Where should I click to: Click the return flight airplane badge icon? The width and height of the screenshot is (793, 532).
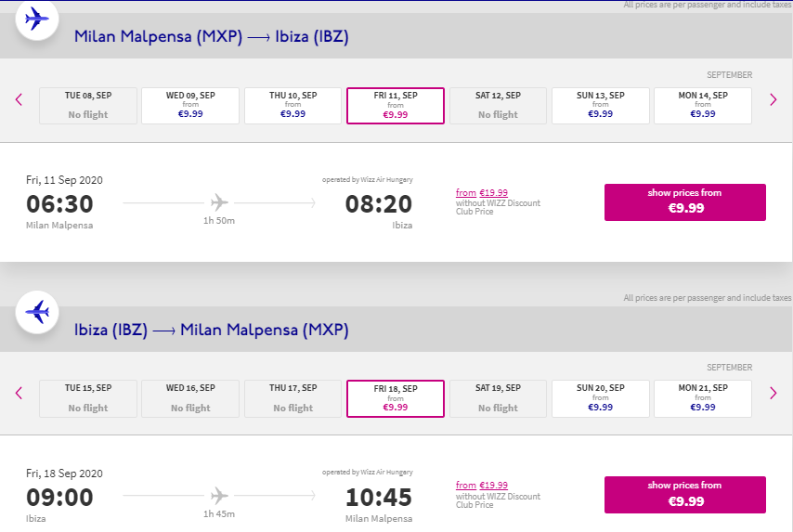[x=37, y=312]
